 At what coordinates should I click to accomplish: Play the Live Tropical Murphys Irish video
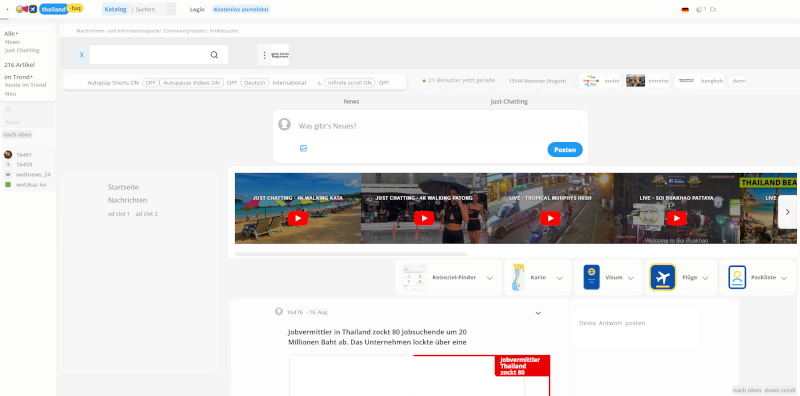[x=550, y=218]
